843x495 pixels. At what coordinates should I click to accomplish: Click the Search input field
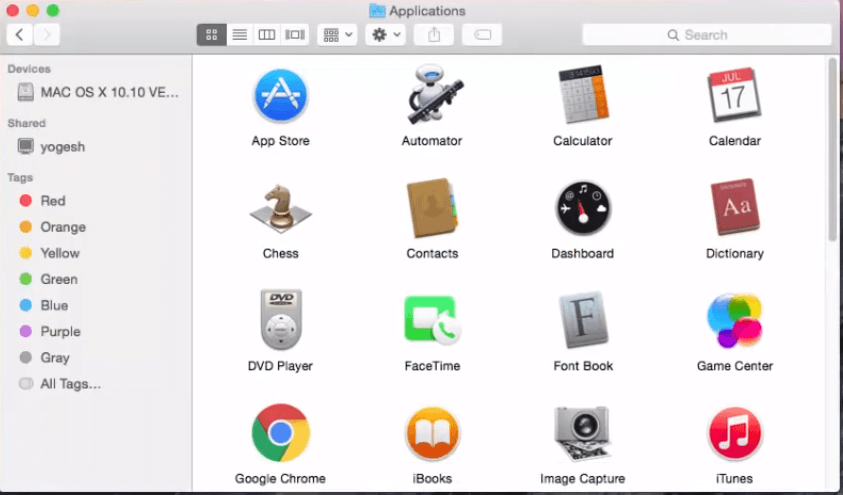tap(707, 35)
